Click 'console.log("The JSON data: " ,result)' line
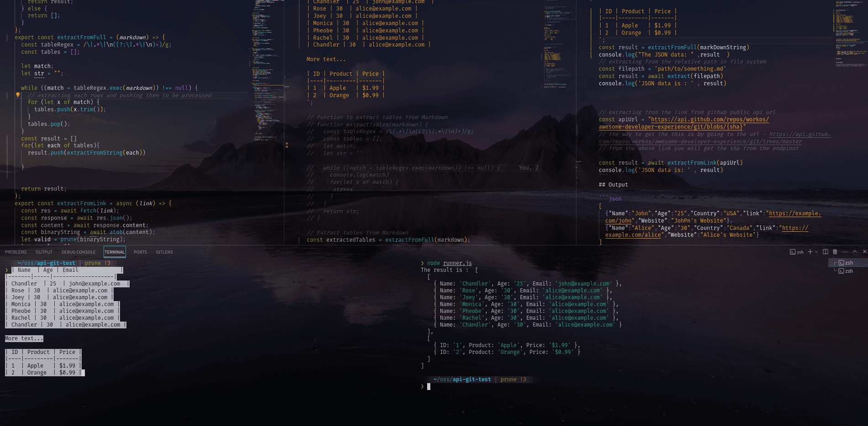Image resolution: width=868 pixels, height=426 pixels. [664, 55]
